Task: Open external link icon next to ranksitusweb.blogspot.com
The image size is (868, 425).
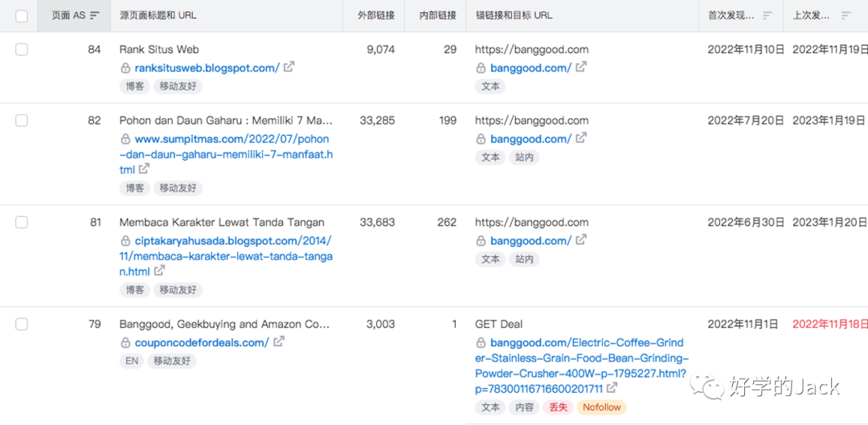Action: point(289,67)
